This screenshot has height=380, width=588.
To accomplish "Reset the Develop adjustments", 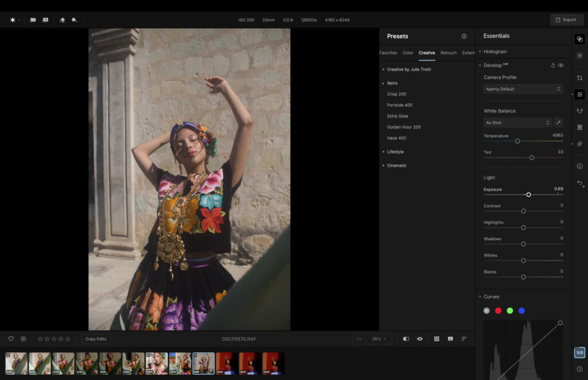I will tap(553, 65).
